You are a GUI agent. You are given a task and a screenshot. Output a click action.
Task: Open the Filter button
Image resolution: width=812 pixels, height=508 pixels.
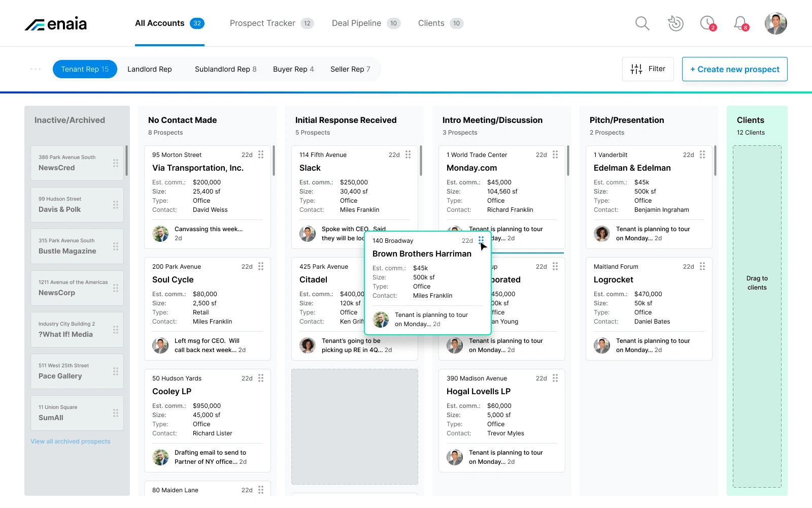click(648, 69)
